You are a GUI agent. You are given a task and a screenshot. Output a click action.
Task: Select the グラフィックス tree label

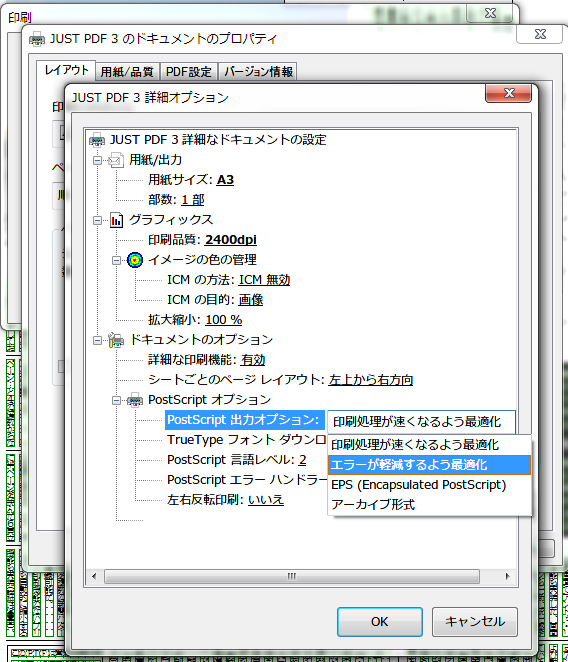click(x=171, y=220)
